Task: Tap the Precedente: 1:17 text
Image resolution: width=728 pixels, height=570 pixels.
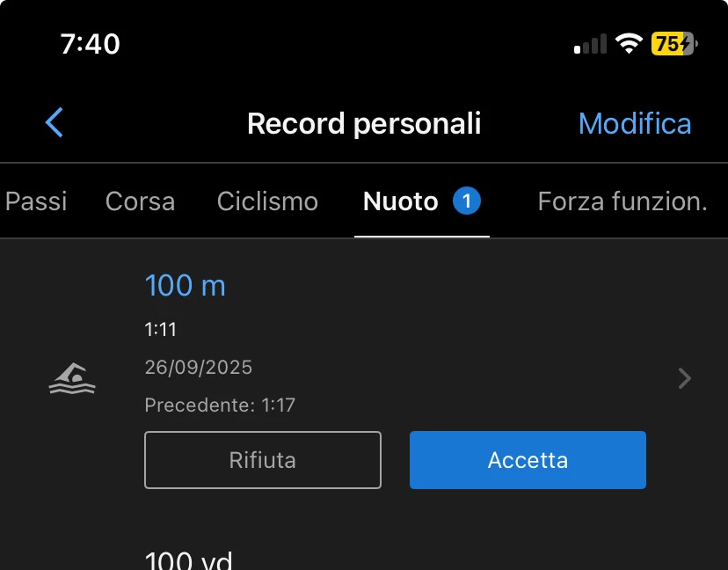Action: point(220,406)
